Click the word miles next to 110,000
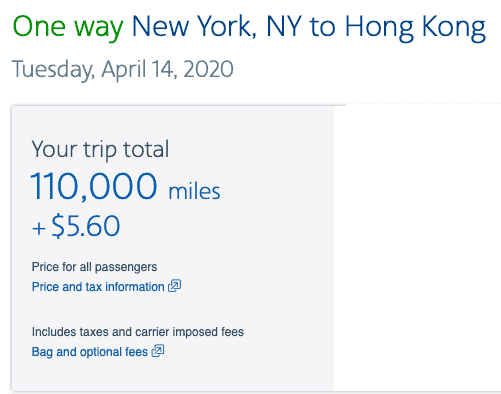The height and width of the screenshot is (394, 501). pos(194,191)
